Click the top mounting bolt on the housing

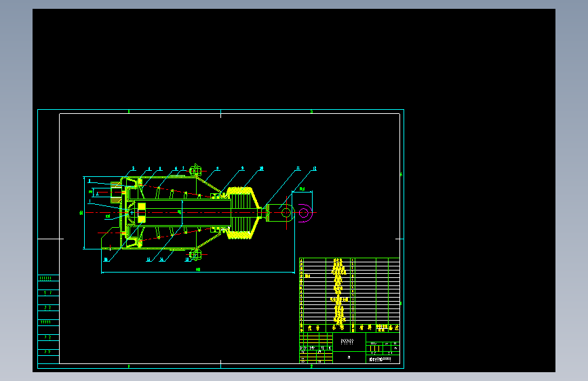tap(195, 171)
